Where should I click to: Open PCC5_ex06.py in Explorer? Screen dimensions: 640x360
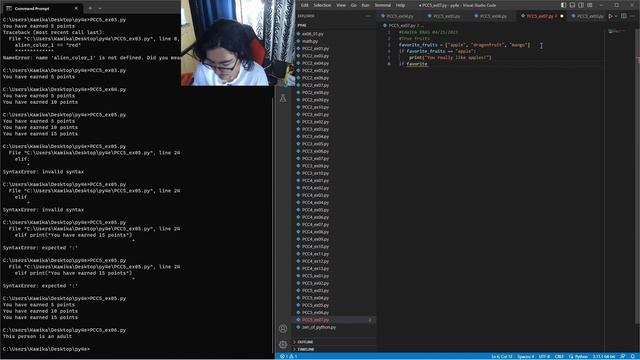click(x=315, y=313)
